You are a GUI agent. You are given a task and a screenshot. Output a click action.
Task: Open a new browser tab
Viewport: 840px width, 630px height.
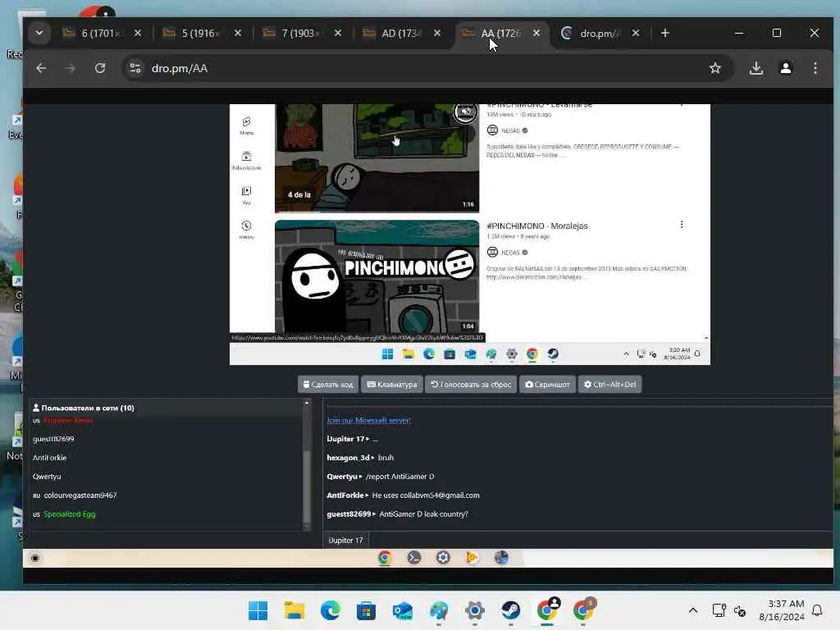[x=664, y=33]
